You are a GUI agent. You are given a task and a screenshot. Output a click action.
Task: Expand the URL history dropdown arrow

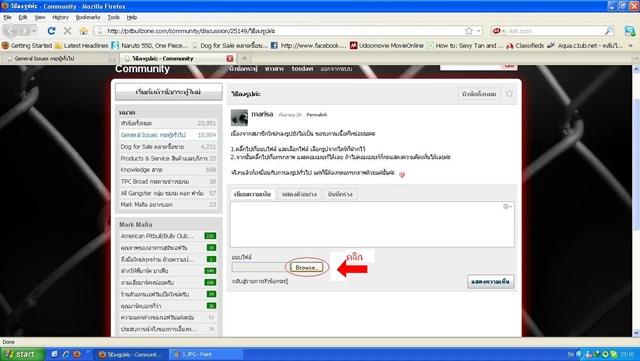(478, 31)
